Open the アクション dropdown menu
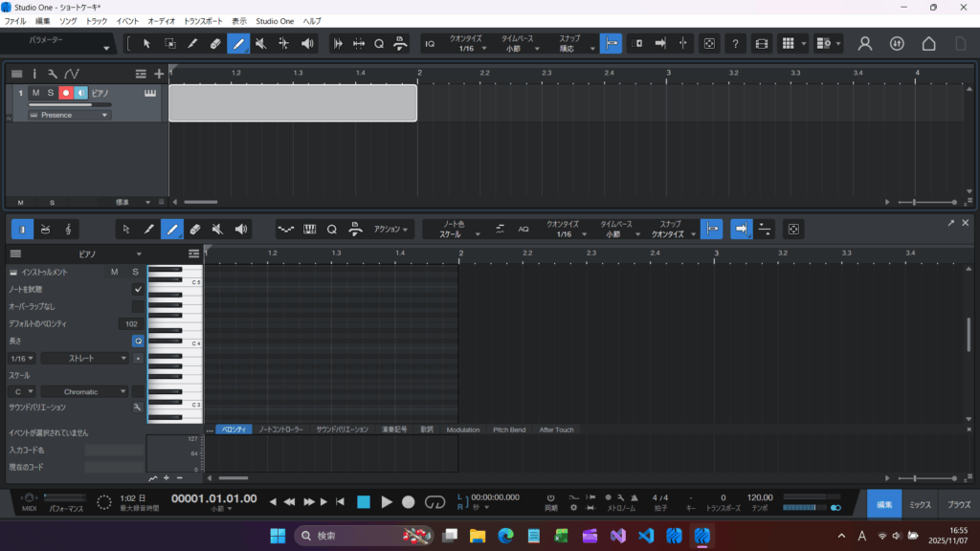The width and height of the screenshot is (980, 551). click(392, 230)
